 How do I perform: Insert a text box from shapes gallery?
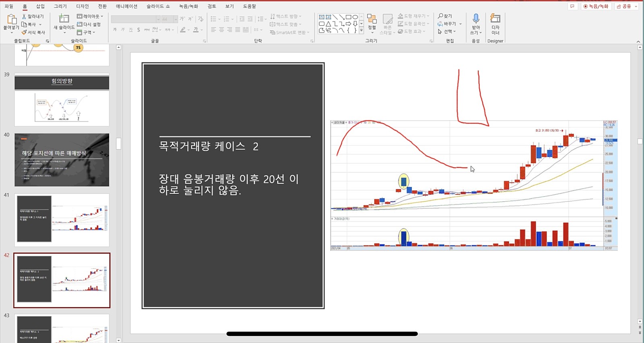(x=322, y=17)
